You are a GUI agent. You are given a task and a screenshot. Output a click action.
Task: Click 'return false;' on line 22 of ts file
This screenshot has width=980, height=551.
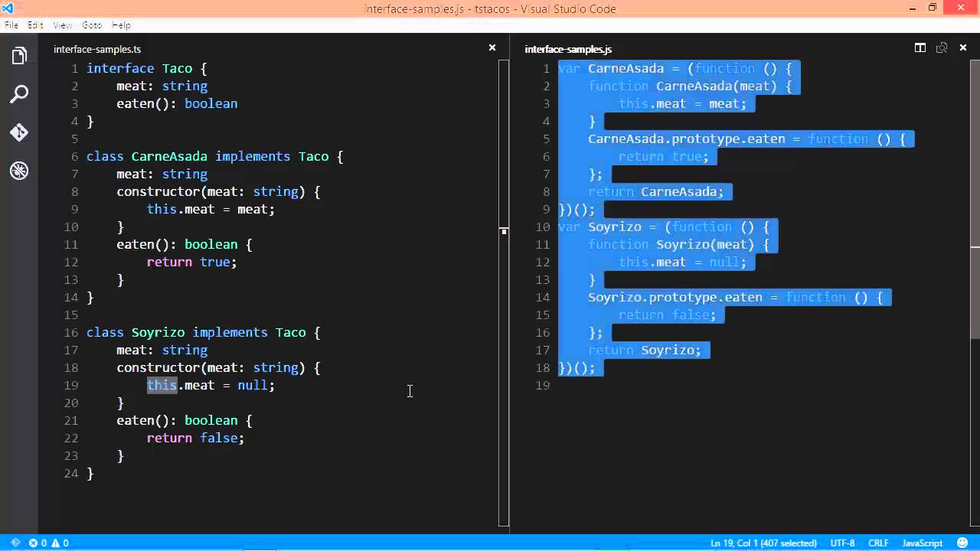pos(195,438)
